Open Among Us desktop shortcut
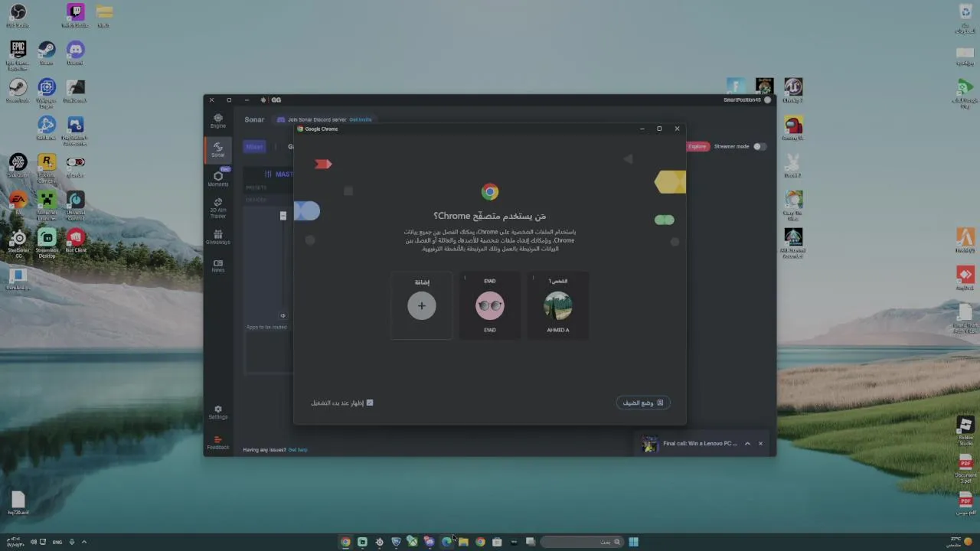The image size is (980, 551). (x=793, y=128)
